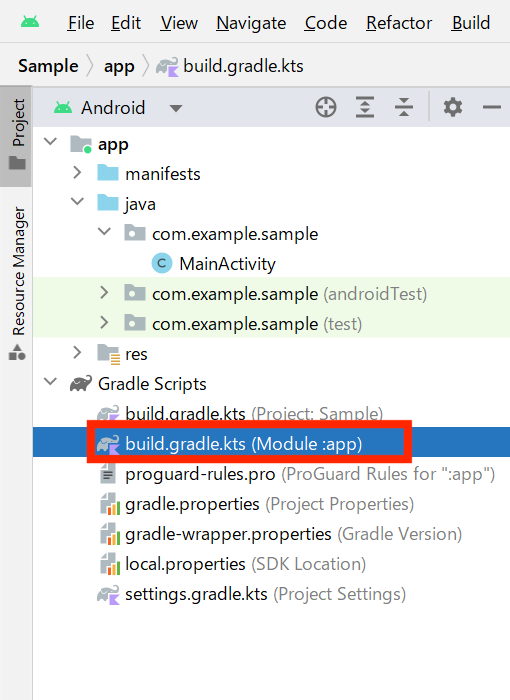Click the java folder icon
Image resolution: width=510 pixels, height=700 pixels.
click(108, 203)
